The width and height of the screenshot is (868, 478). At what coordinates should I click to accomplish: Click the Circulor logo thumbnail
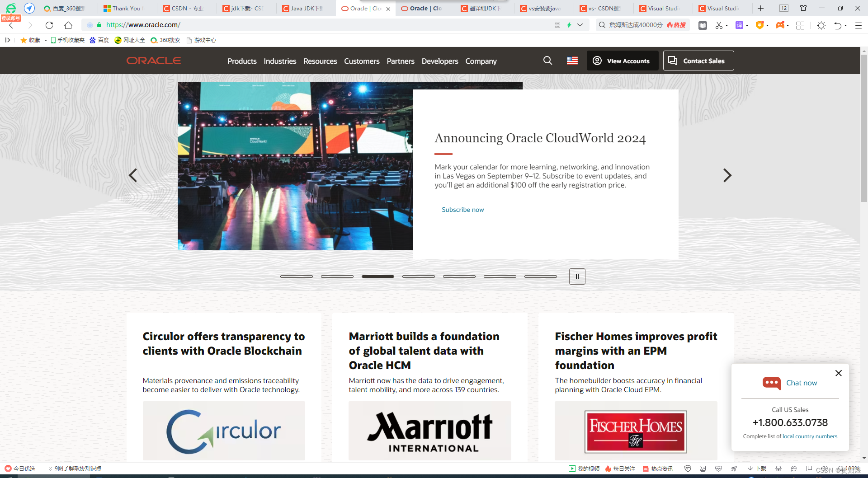point(224,431)
